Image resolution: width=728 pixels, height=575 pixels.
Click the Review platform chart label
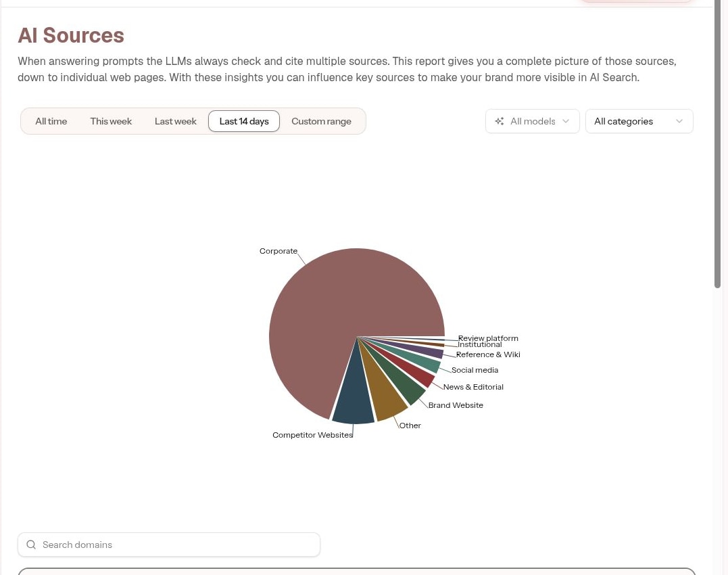(x=488, y=338)
